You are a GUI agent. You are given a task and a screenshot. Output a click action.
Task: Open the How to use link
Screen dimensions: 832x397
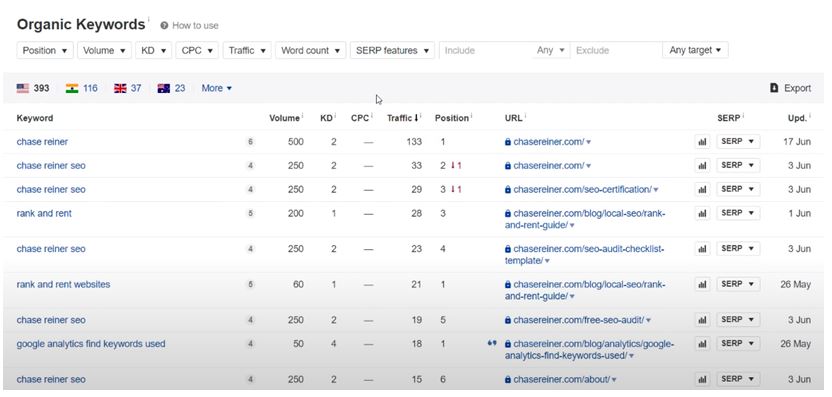click(195, 25)
